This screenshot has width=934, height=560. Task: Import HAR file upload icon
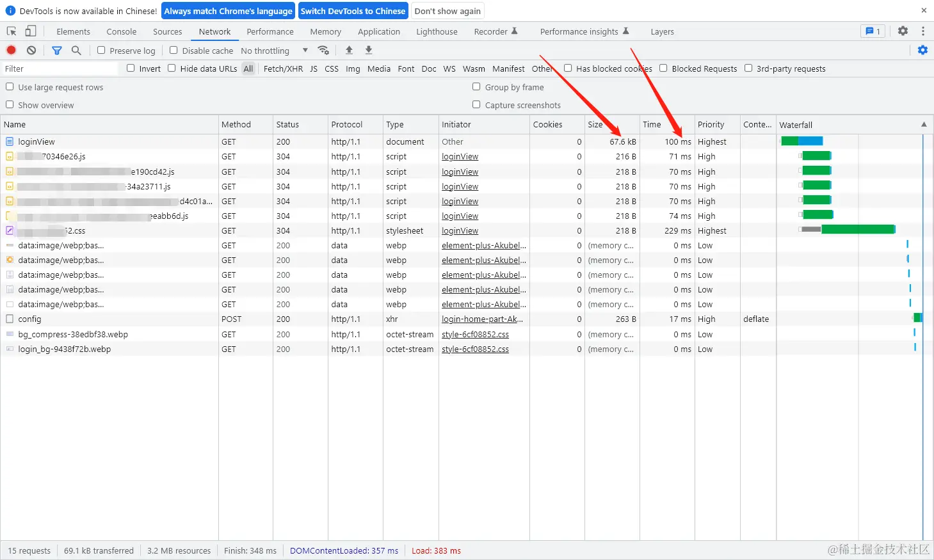349,50
